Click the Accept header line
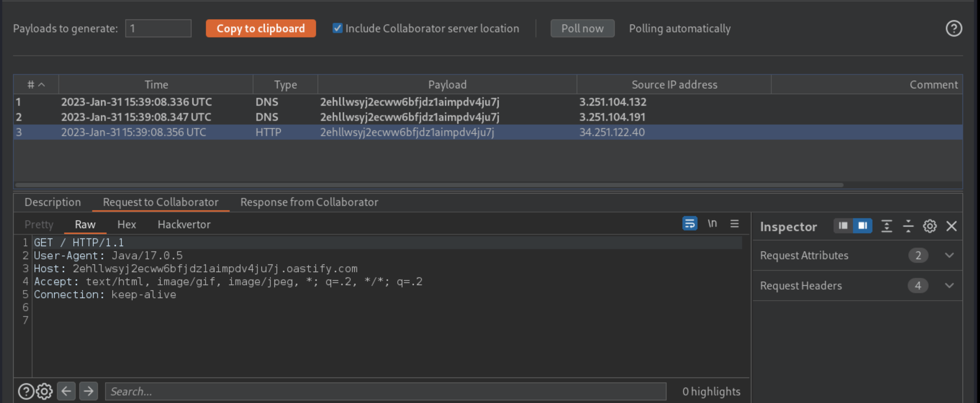Viewport: 980px width, 403px height. click(x=228, y=281)
